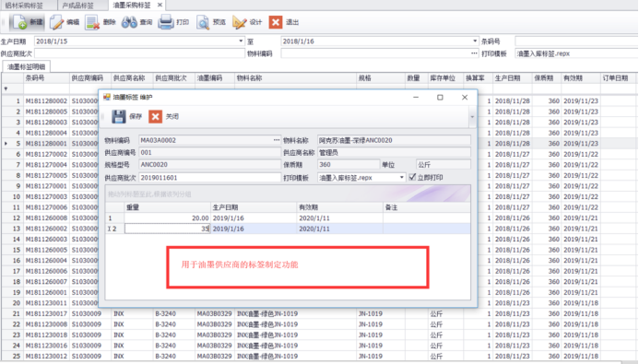Click the 退出 (Exit) red X icon
Screen dimensions: 639x364
pos(276,22)
